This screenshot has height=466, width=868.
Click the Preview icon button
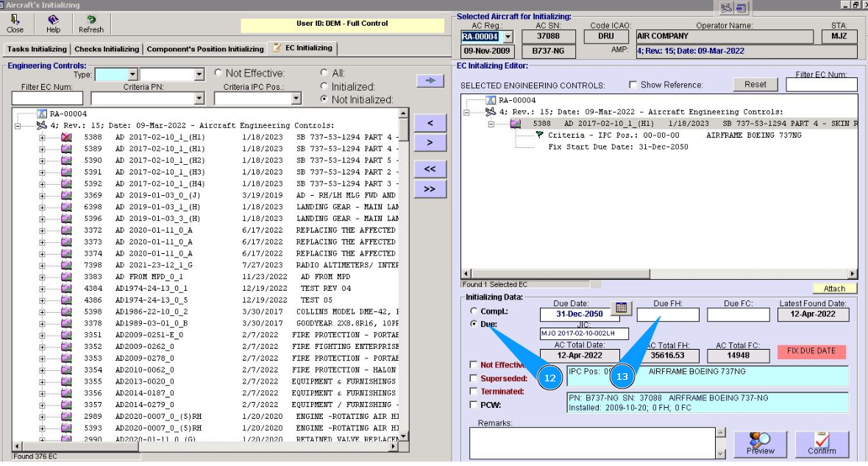[761, 444]
